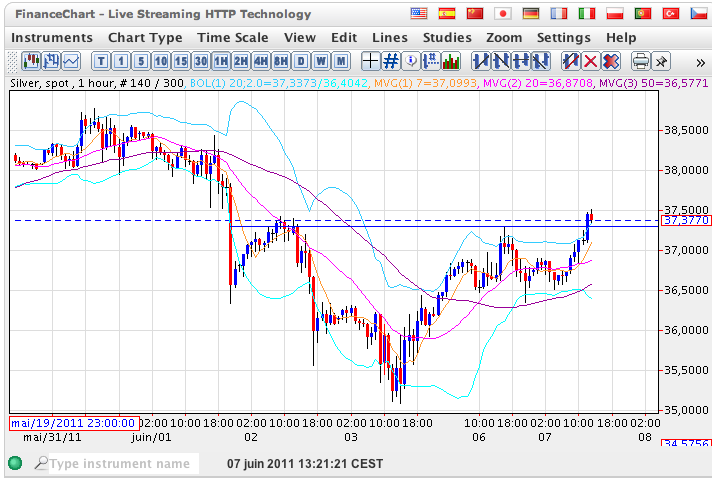The image size is (712, 489).
Task: Click the printer icon in toolbar
Action: (642, 61)
